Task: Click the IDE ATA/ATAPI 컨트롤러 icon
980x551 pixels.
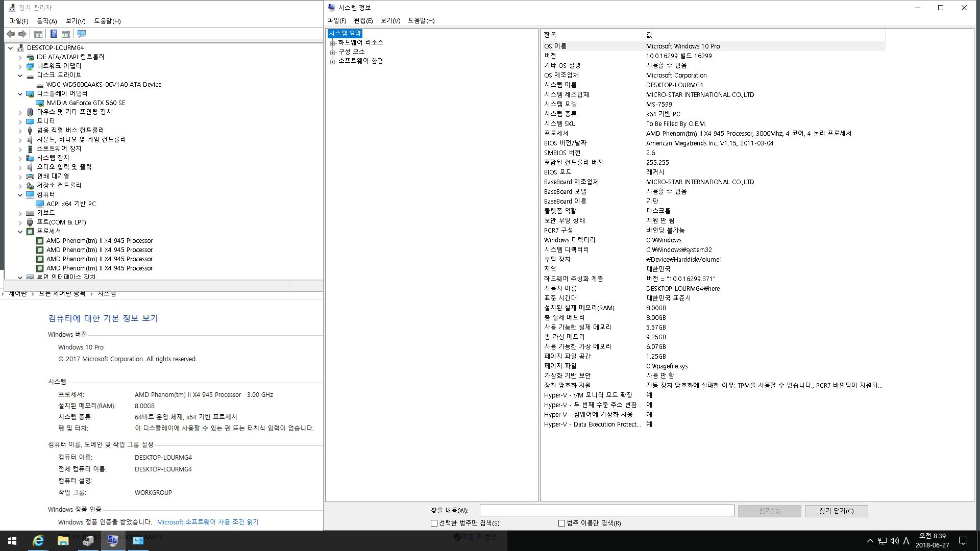Action: 30,57
